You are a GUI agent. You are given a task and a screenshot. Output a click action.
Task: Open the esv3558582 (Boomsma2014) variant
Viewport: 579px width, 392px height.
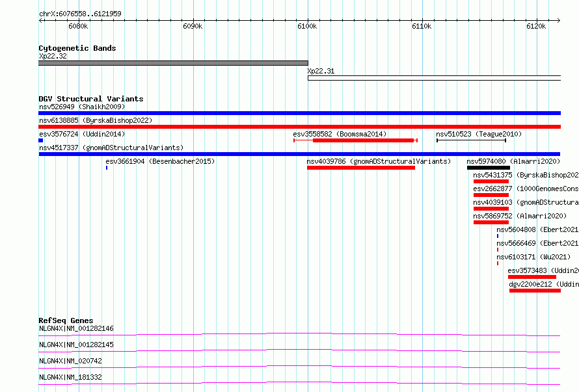pos(355,140)
